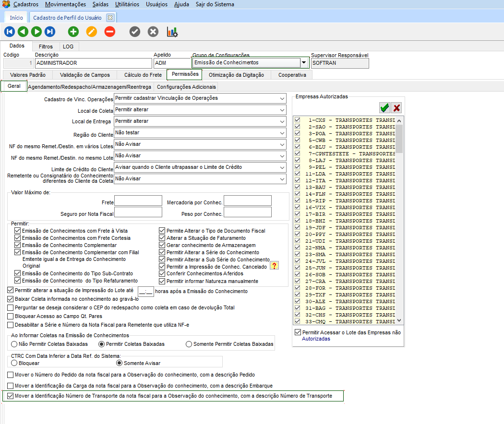Click the bar chart settings icon
504x424 pixels.
(x=172, y=32)
